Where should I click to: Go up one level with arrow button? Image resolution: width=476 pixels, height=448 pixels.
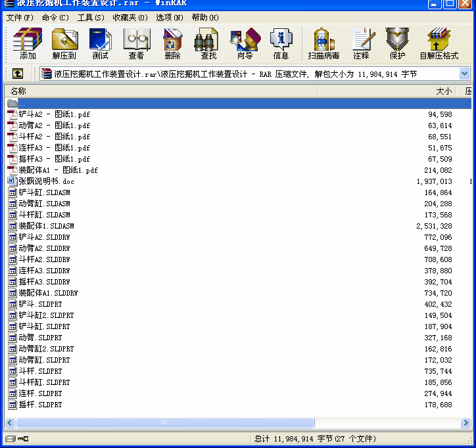[x=17, y=74]
